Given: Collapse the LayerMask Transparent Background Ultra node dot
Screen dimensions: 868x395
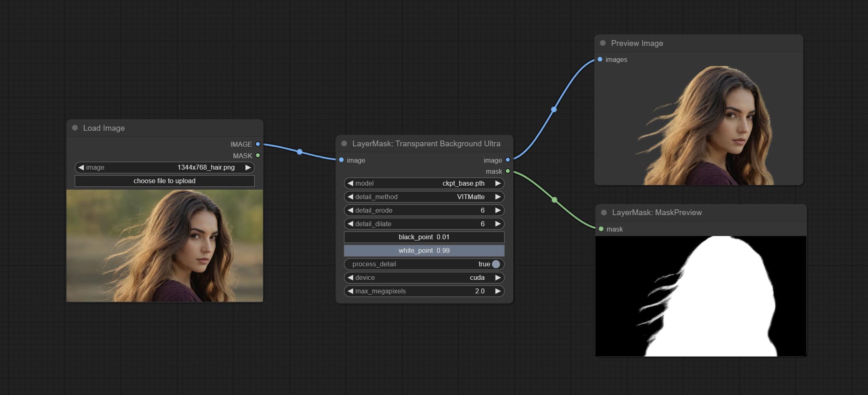Looking at the screenshot, I should [x=344, y=143].
